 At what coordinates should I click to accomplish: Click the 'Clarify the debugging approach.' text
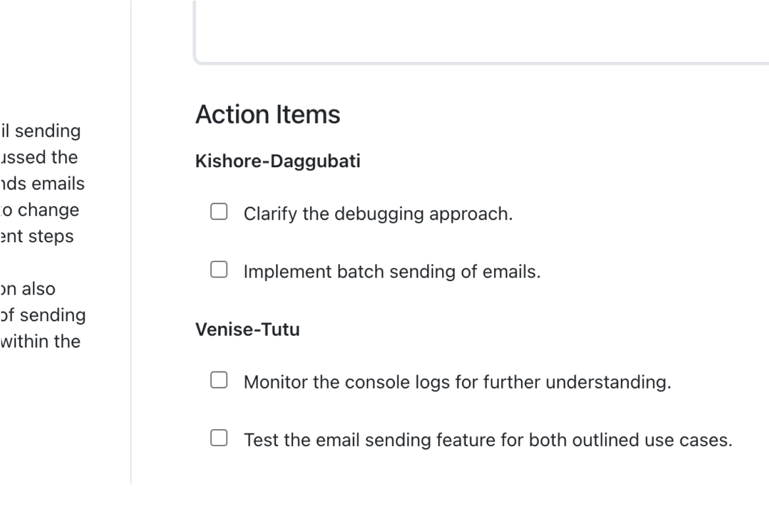[378, 214]
